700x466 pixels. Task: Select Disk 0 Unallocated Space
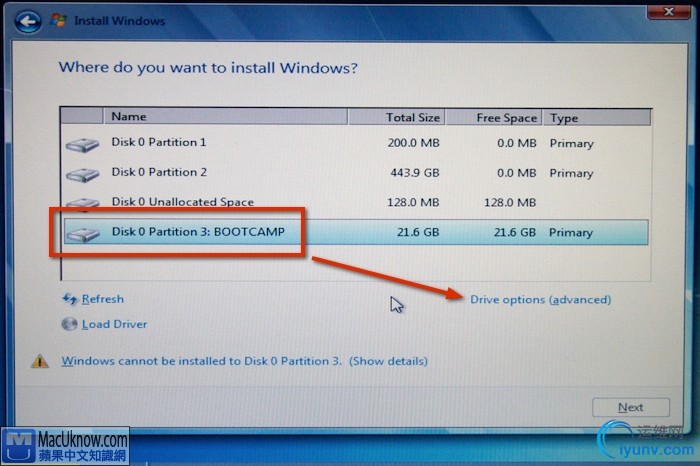tap(356, 202)
